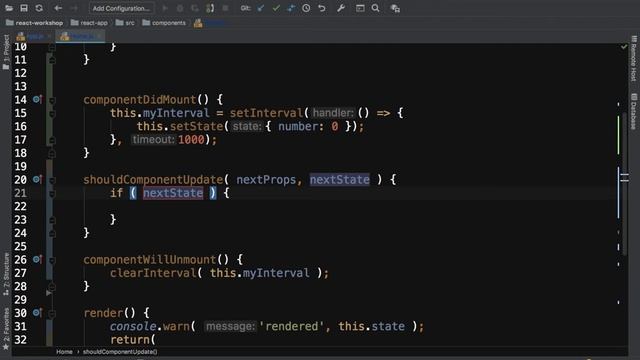Image resolution: width=640 pixels, height=360 pixels.
Task: Click the 'rendered' string literal
Action: (291, 326)
